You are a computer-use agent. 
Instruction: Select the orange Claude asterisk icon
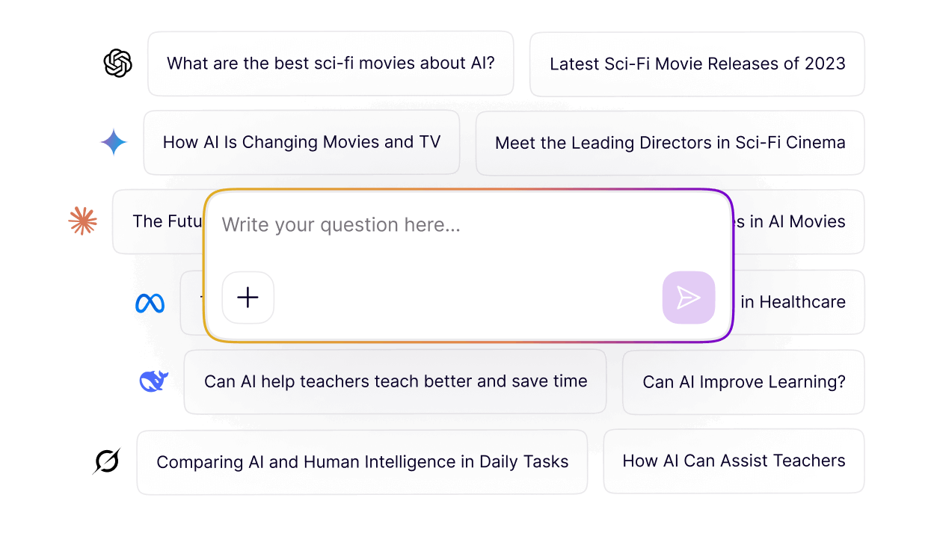pyautogui.click(x=82, y=221)
